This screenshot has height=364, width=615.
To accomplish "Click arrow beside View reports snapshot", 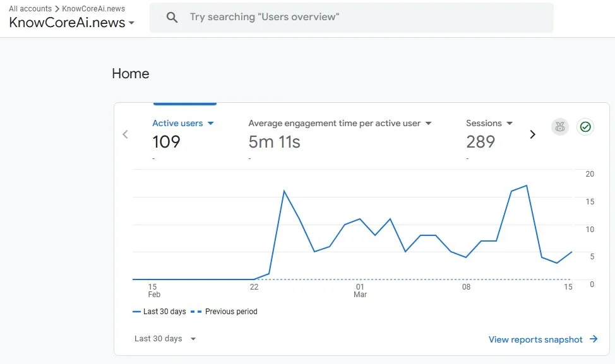I will point(594,339).
